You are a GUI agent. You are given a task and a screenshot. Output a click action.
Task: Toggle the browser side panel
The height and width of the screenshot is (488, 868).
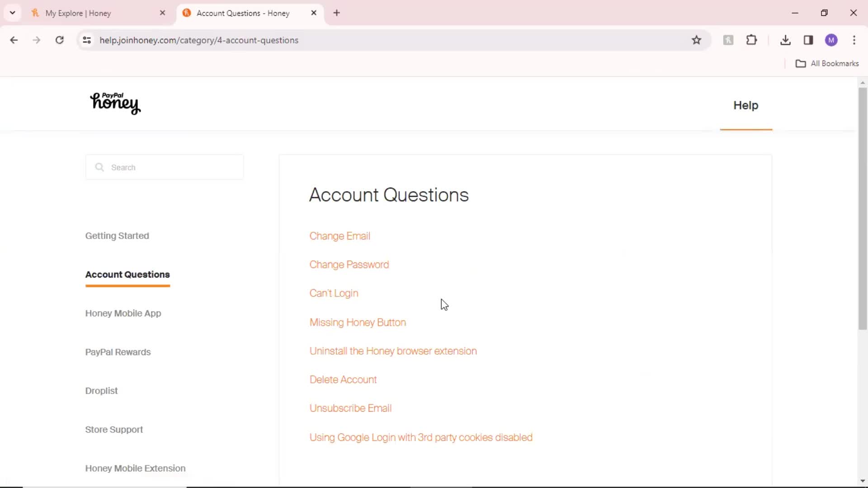808,40
